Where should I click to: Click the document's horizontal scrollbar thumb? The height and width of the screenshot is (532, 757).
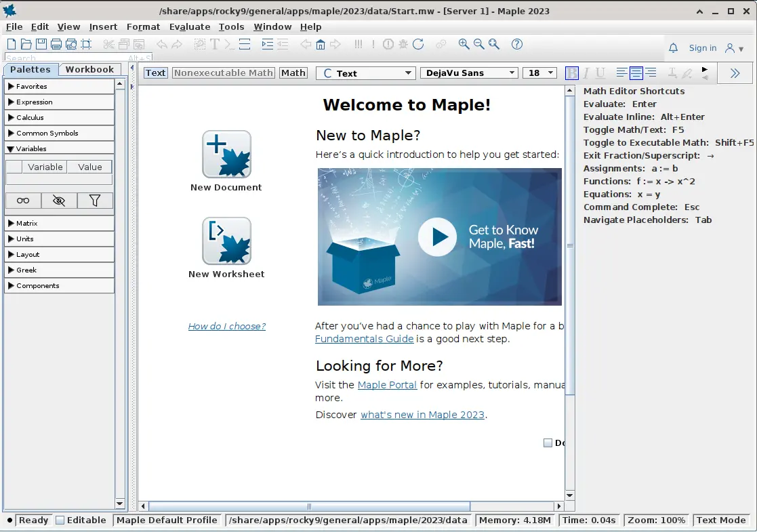(309, 506)
